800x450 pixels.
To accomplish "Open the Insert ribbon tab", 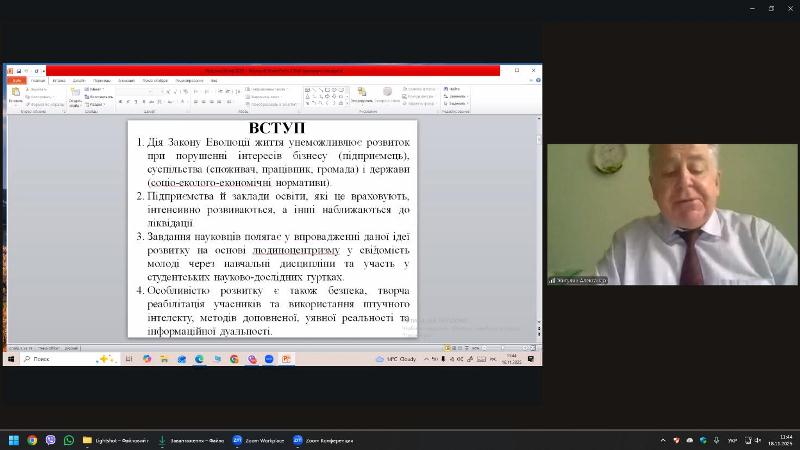I will pos(59,80).
